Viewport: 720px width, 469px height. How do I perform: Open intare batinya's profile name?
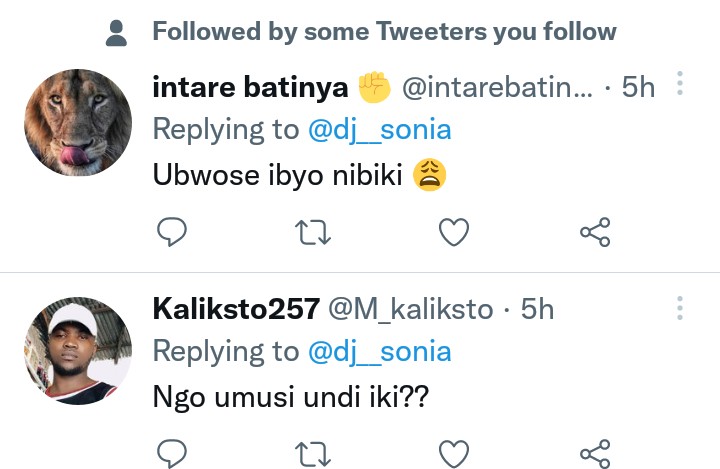[250, 87]
